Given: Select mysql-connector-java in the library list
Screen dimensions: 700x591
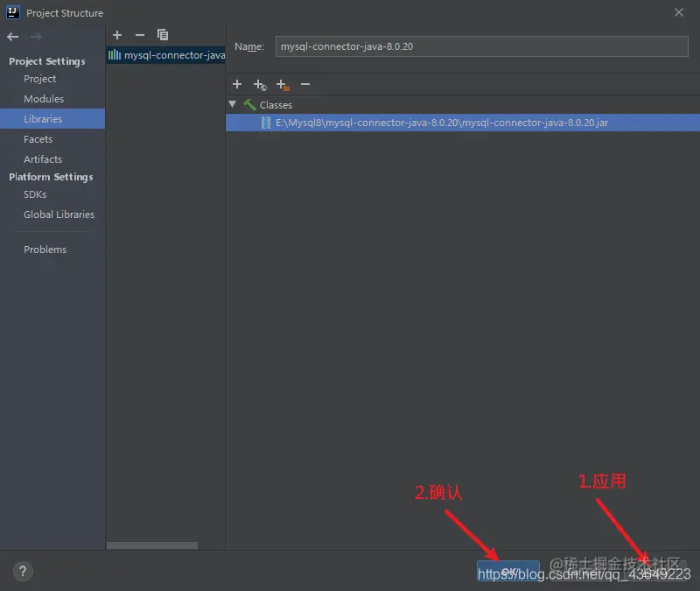Looking at the screenshot, I should (165, 55).
